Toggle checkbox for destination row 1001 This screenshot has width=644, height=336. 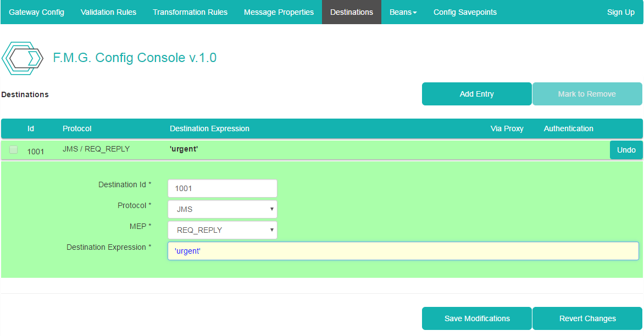tap(14, 150)
